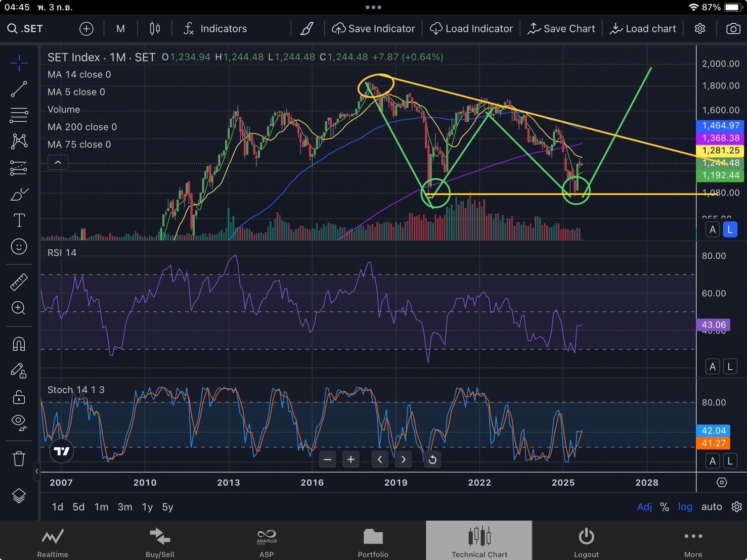This screenshot has width=747, height=560.
Task: Add a symbol to compare
Action: (x=86, y=29)
